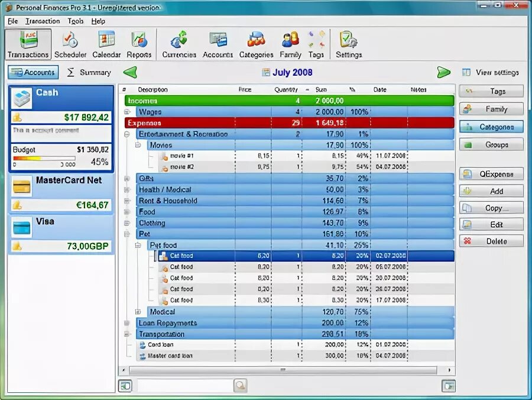Open the Transactions toolbar view
This screenshot has width=532, height=400.
pos(28,44)
